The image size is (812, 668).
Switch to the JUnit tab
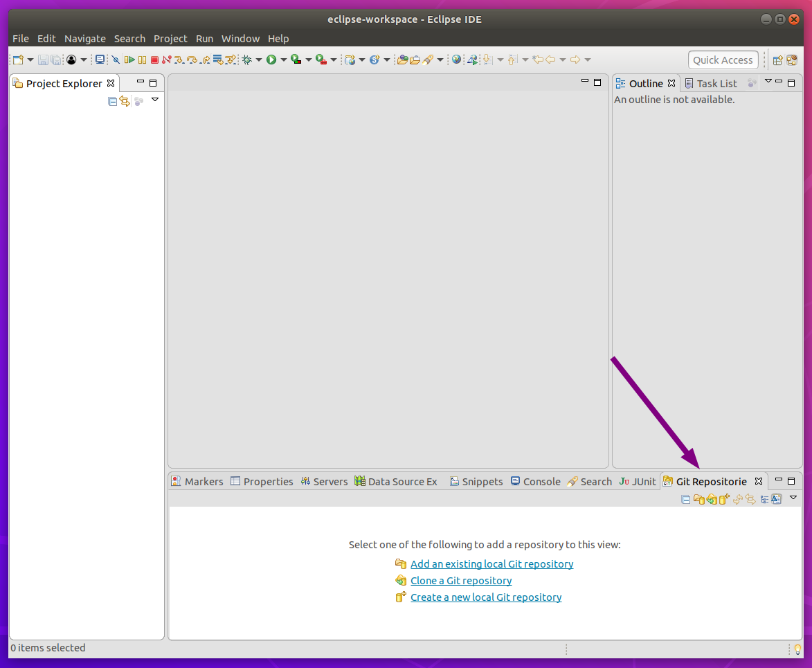click(638, 482)
